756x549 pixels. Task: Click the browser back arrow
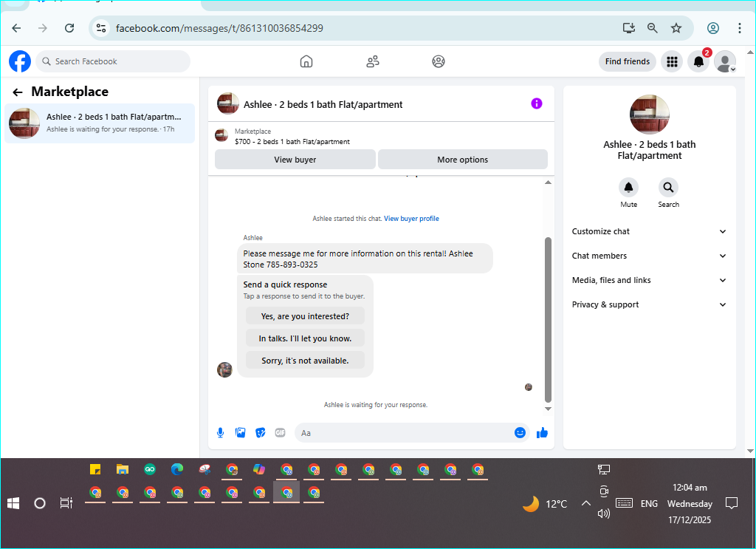coord(16,28)
